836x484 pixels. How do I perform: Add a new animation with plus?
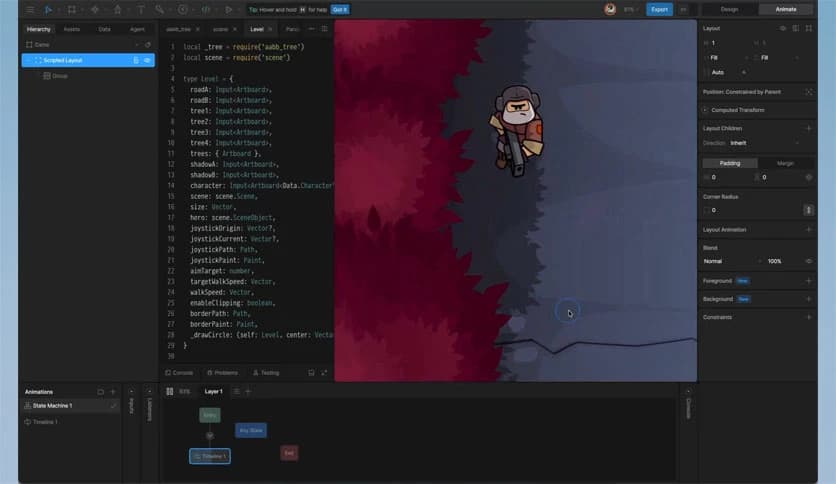[x=112, y=392]
